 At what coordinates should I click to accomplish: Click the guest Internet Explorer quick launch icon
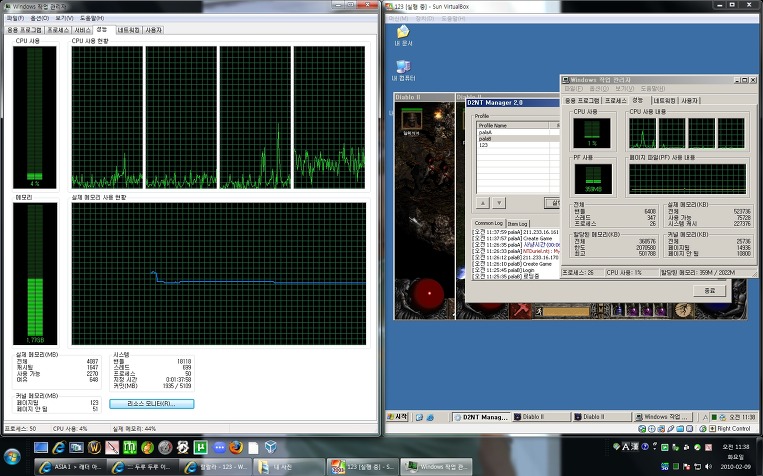[430, 417]
